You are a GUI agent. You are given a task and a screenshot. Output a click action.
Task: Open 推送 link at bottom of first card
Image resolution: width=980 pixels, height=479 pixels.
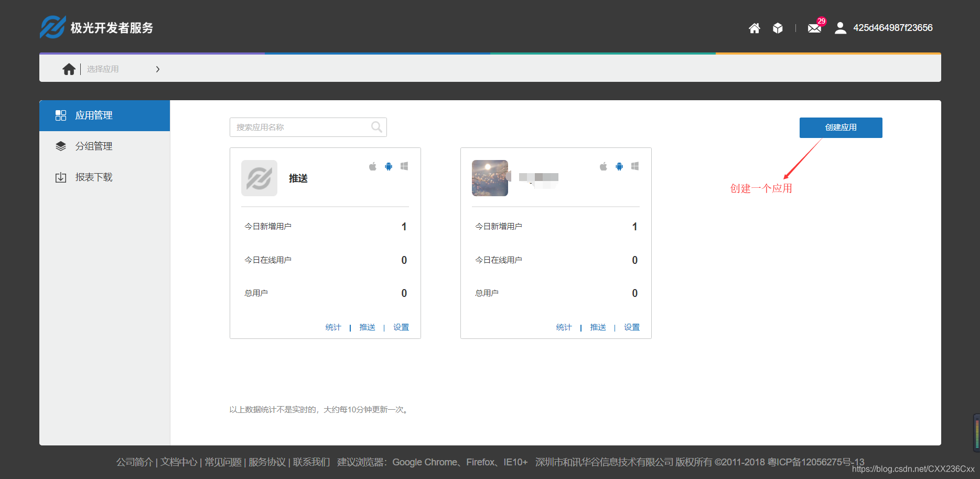click(367, 327)
